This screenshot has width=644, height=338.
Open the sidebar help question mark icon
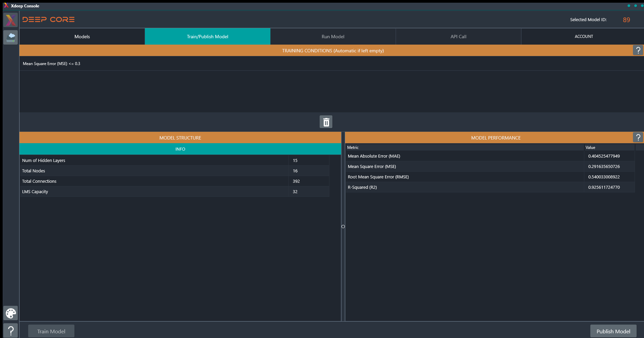point(11,331)
